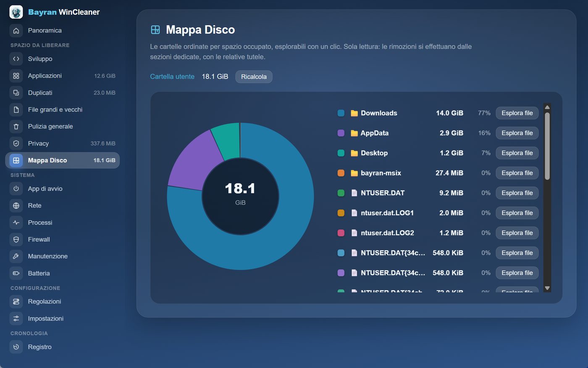Open Duplicati via its copy icon
The width and height of the screenshot is (588, 368).
tap(16, 93)
